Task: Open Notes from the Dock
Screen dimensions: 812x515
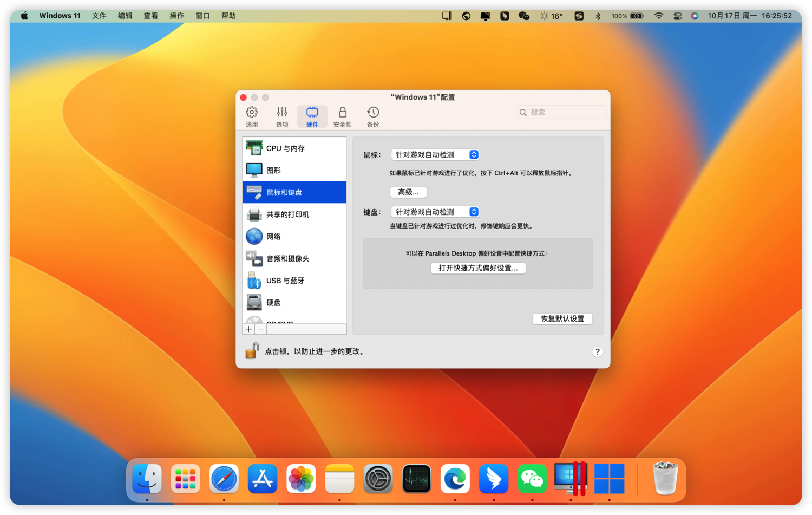Action: coord(339,479)
